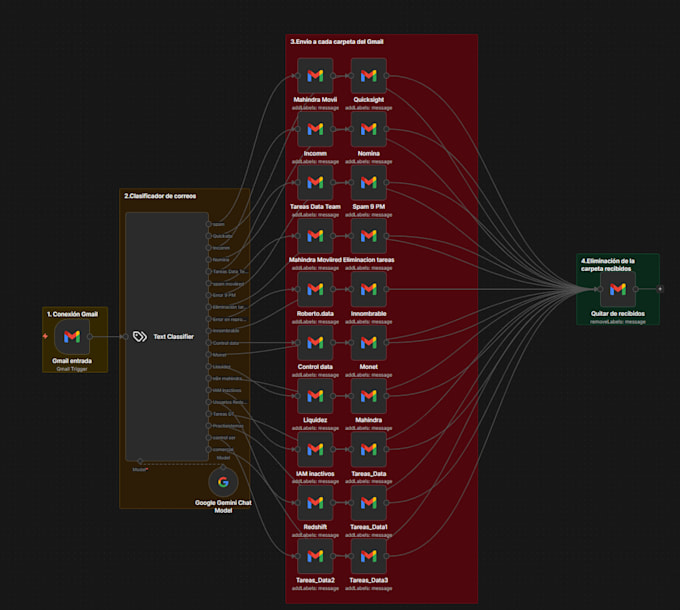Image resolution: width=680 pixels, height=610 pixels.
Task: Click the Tareas Data Te... classifier output
Action: (x=209, y=271)
